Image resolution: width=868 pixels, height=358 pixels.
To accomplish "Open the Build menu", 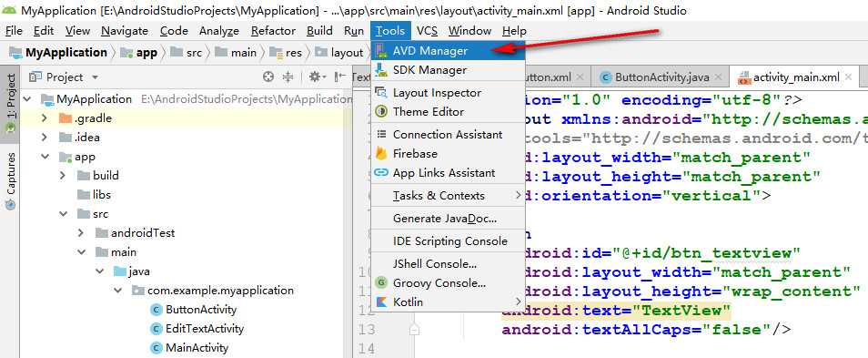I will click(x=319, y=31).
